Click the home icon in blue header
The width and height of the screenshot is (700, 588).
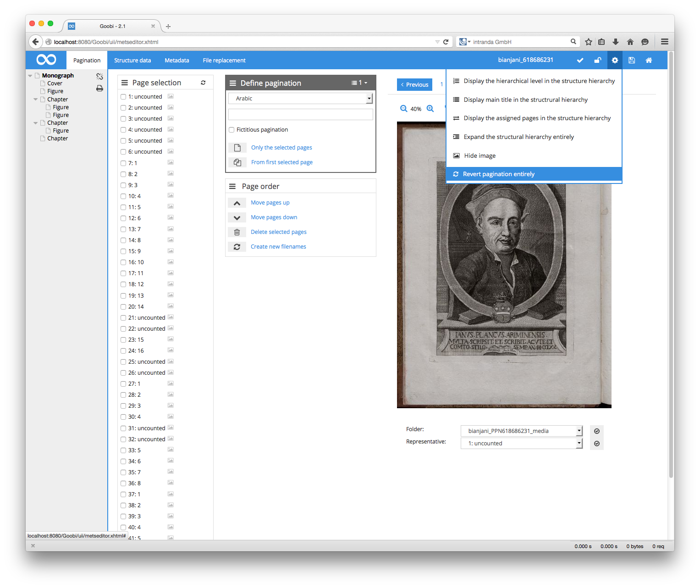coord(649,60)
